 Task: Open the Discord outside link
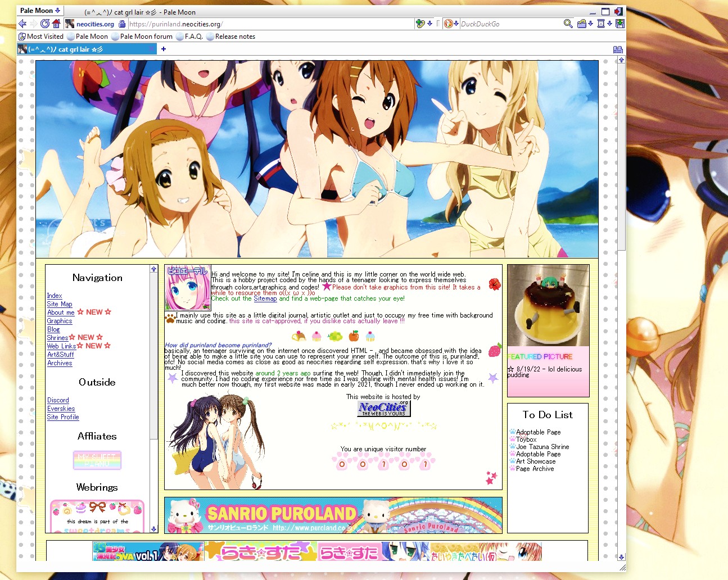(58, 400)
